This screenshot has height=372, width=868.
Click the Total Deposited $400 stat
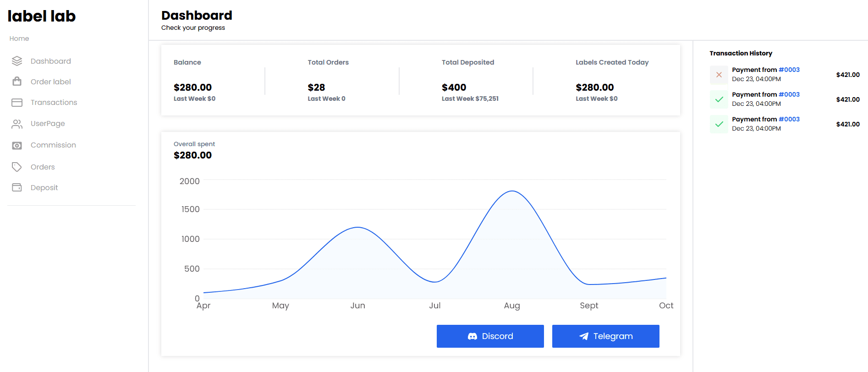tap(454, 87)
